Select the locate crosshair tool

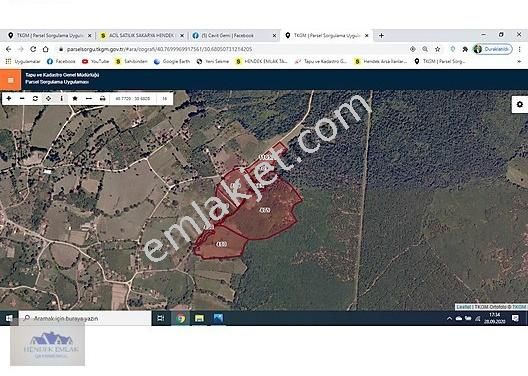[48, 98]
